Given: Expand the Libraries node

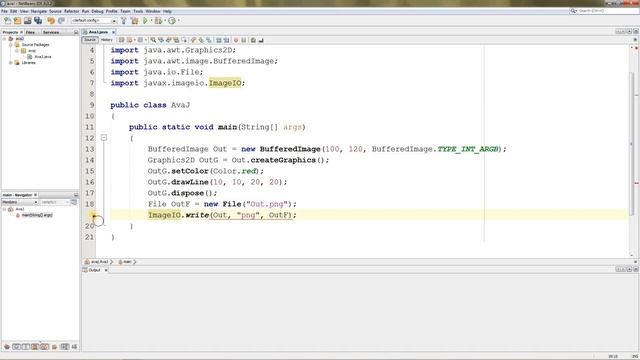Looking at the screenshot, I should point(11,63).
